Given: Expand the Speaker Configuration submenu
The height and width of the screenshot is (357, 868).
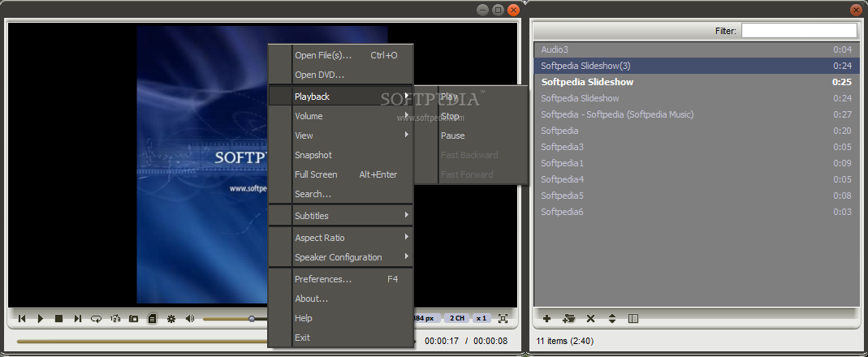Looking at the screenshot, I should (x=341, y=257).
